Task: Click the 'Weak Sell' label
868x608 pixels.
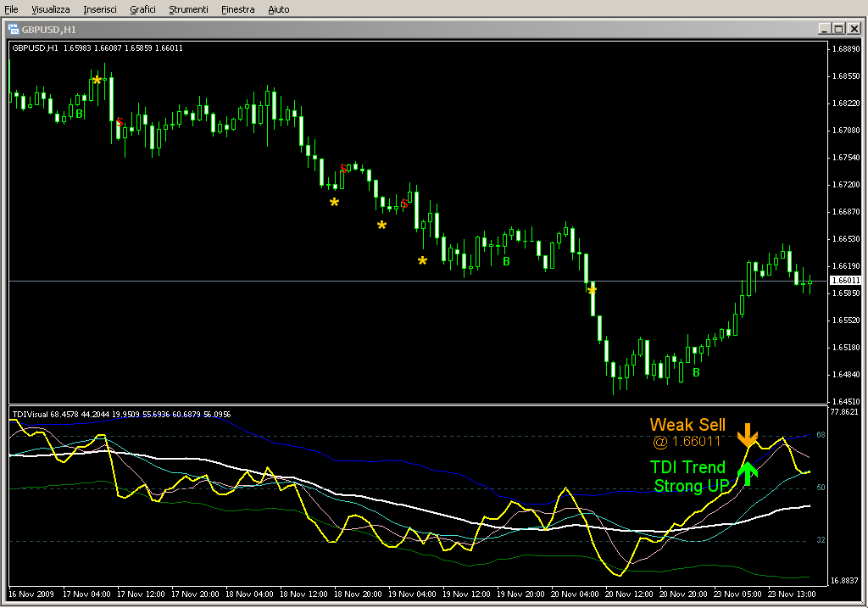Action: (x=687, y=425)
